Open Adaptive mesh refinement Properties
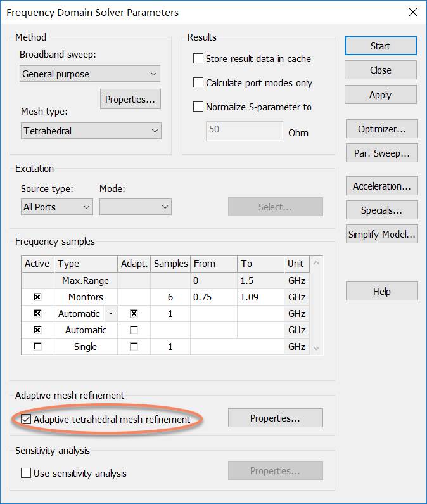The height and width of the screenshot is (504, 427). [276, 418]
